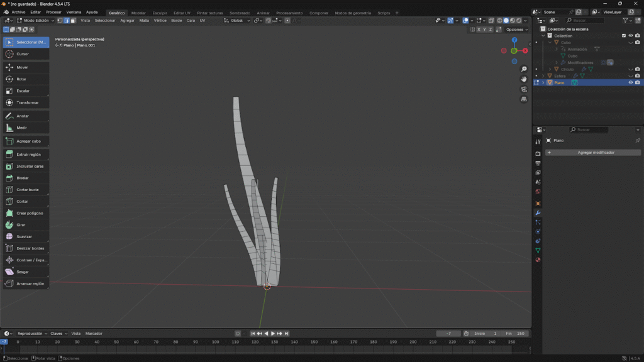Toggle X axis mirror button
This screenshot has height=362, width=644.
[x=479, y=30]
